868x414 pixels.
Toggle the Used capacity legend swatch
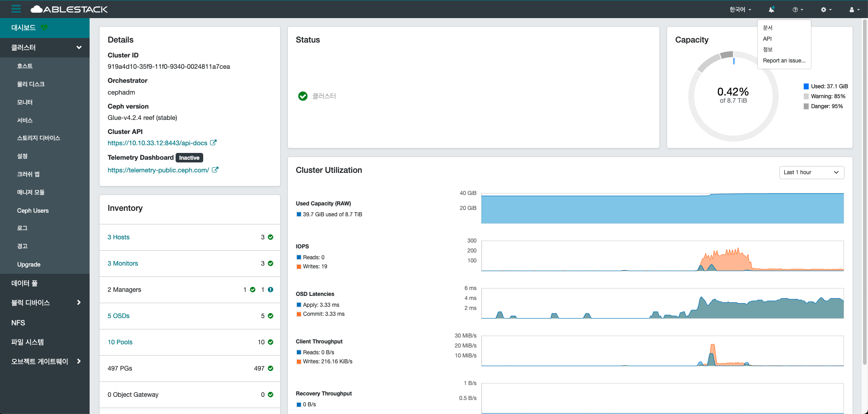pos(806,86)
